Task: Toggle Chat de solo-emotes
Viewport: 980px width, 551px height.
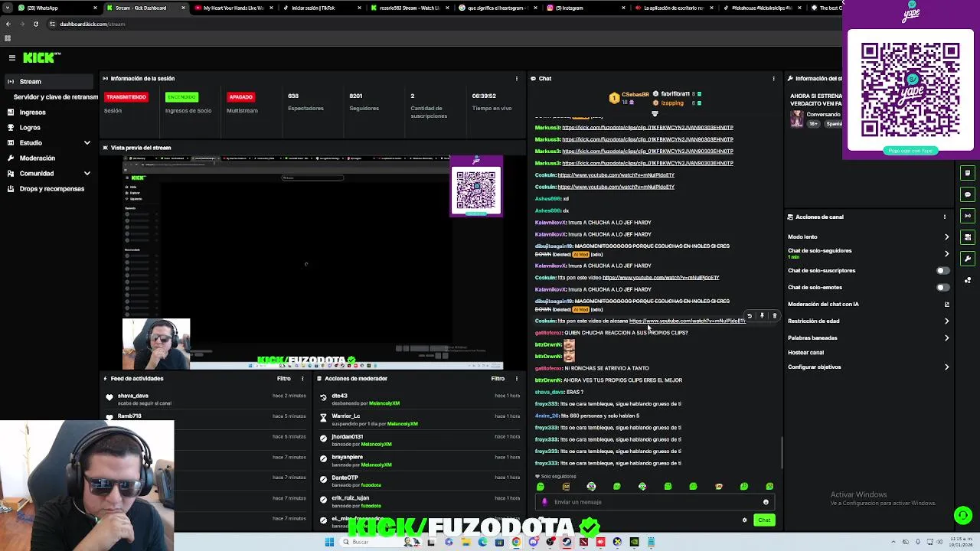Action: (x=942, y=287)
